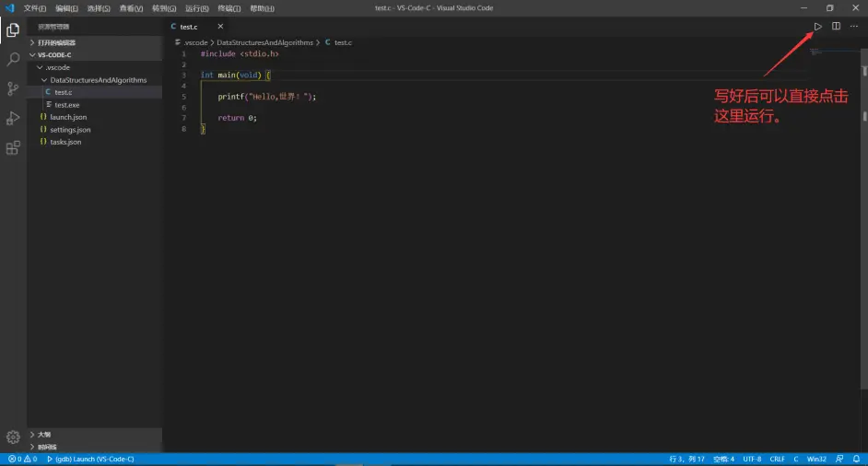Image resolution: width=868 pixels, height=466 pixels.
Task: Open the Extensions view
Action: pyautogui.click(x=13, y=147)
